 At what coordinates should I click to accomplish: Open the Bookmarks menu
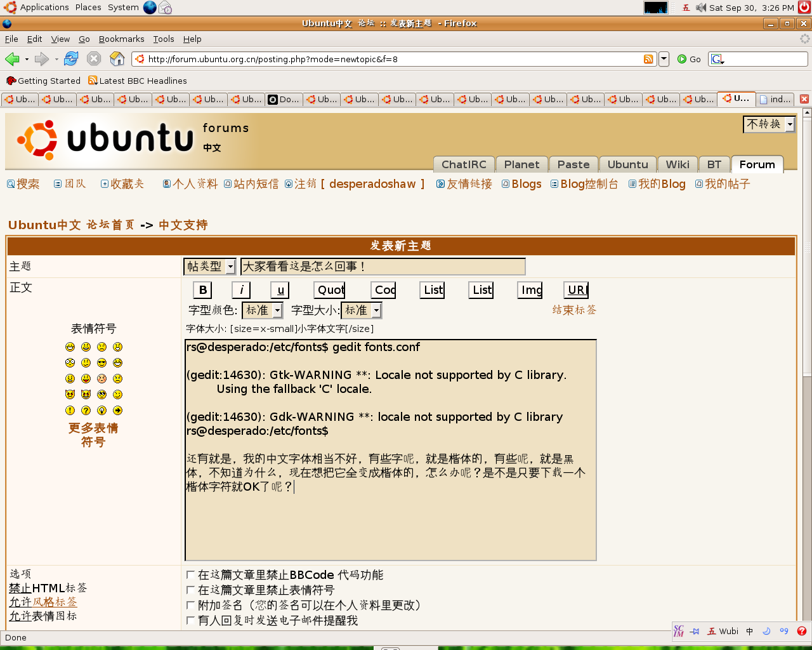coord(121,39)
